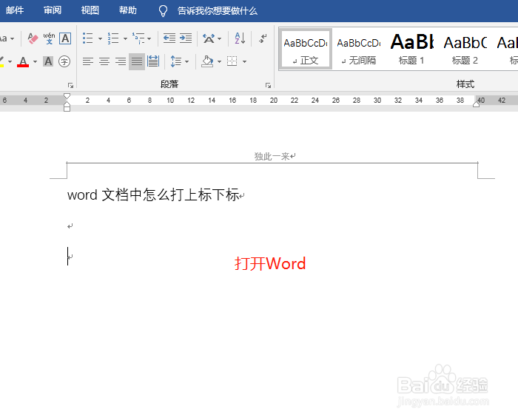Apply paragraph shading paint bucket
Screen dimensions: 518x420
pyautogui.click(x=207, y=61)
